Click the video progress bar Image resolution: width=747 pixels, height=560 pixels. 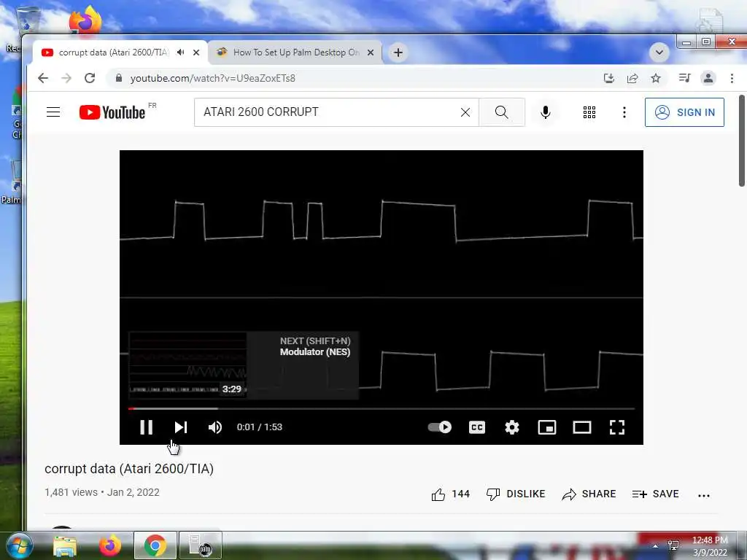[381, 408]
